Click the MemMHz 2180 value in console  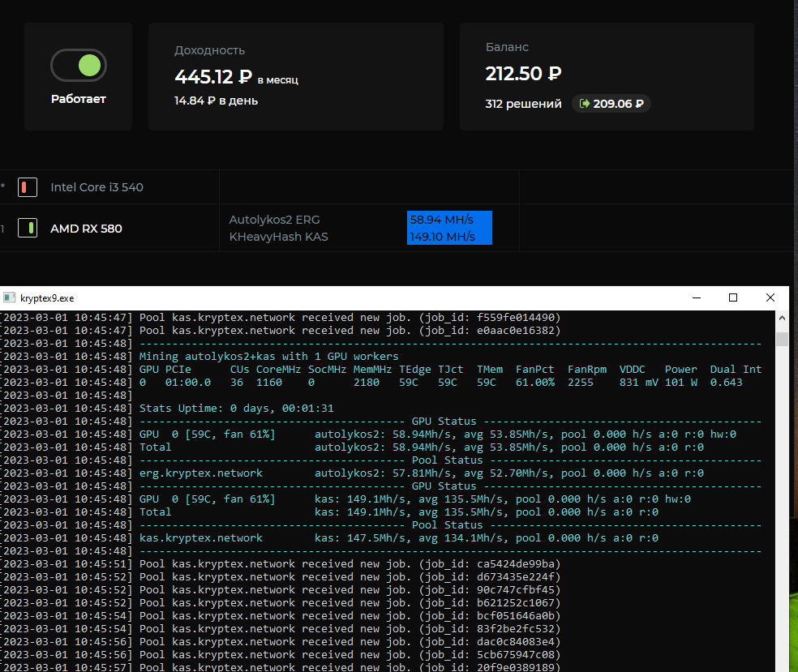[x=367, y=383]
